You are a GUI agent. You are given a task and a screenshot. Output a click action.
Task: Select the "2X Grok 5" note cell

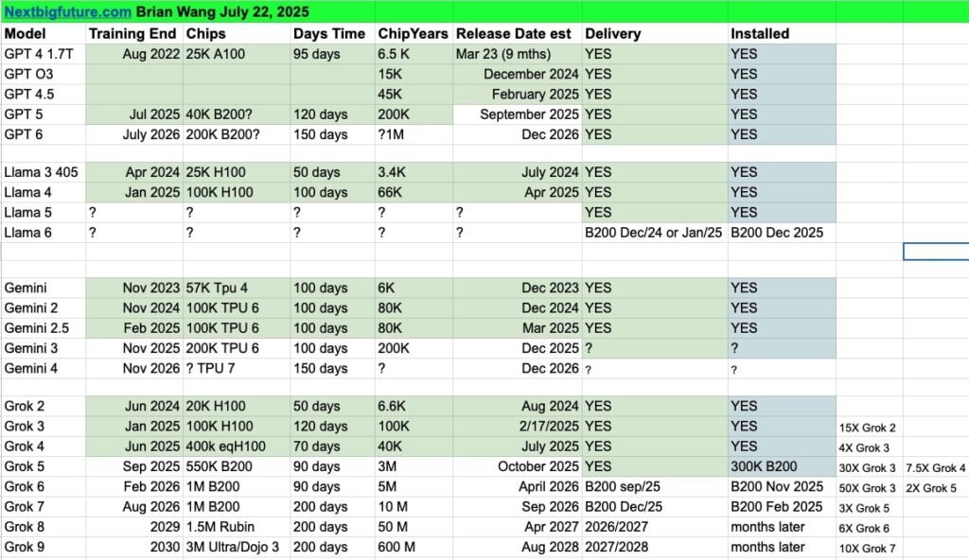[x=936, y=488]
